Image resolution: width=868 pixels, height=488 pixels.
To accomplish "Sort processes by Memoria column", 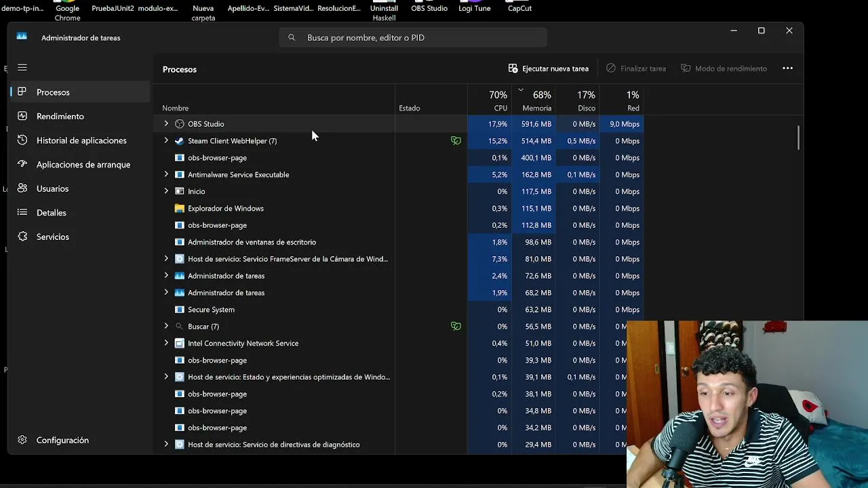I will point(534,100).
